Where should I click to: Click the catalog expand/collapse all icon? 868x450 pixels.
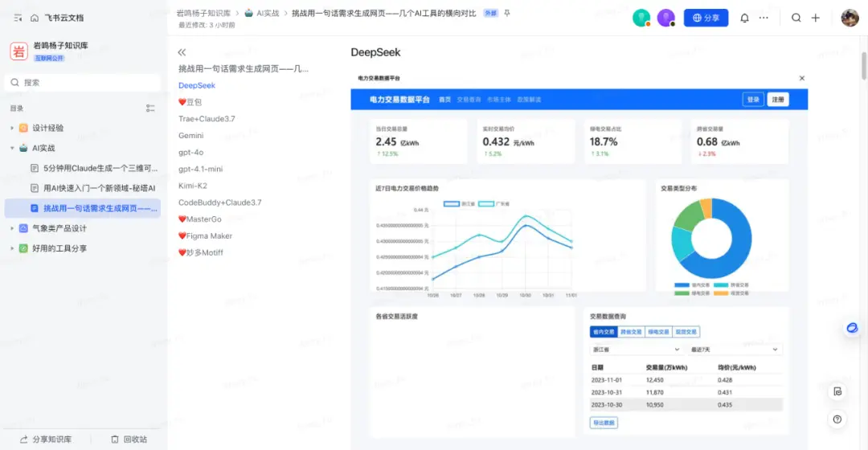click(x=150, y=108)
